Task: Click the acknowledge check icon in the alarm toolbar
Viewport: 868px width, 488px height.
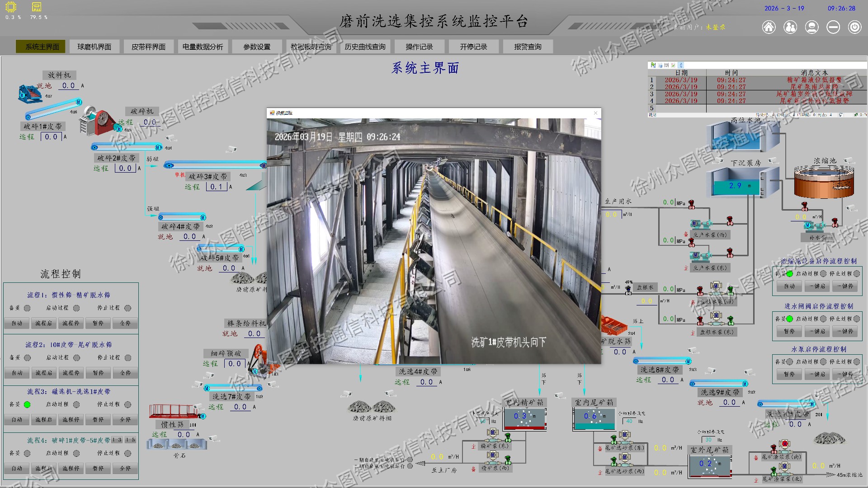Action: coord(673,65)
